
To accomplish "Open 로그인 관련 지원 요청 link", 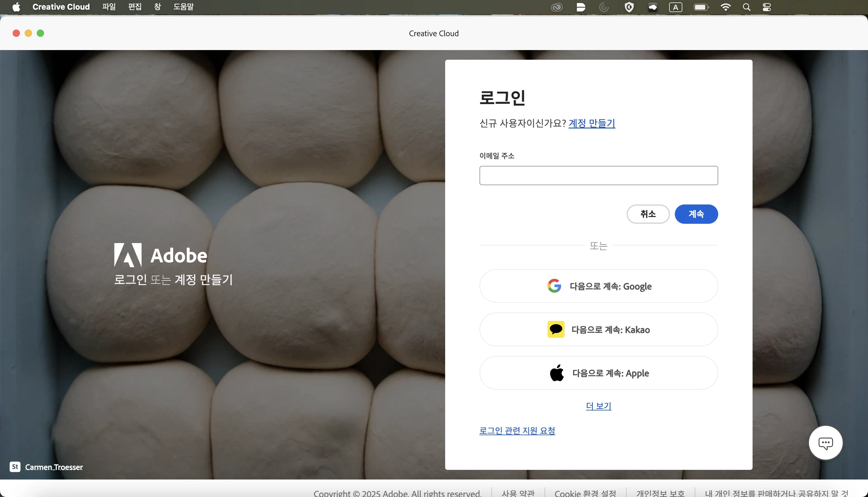I will (x=517, y=430).
